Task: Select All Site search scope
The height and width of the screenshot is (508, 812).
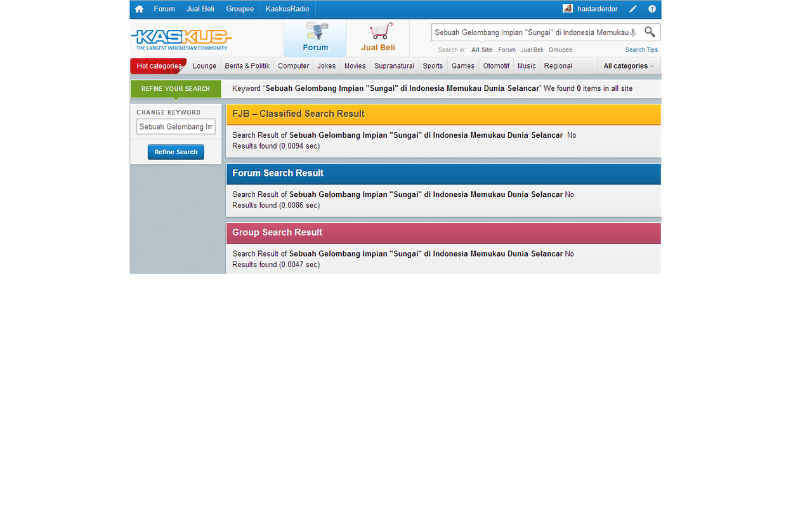Action: tap(482, 50)
